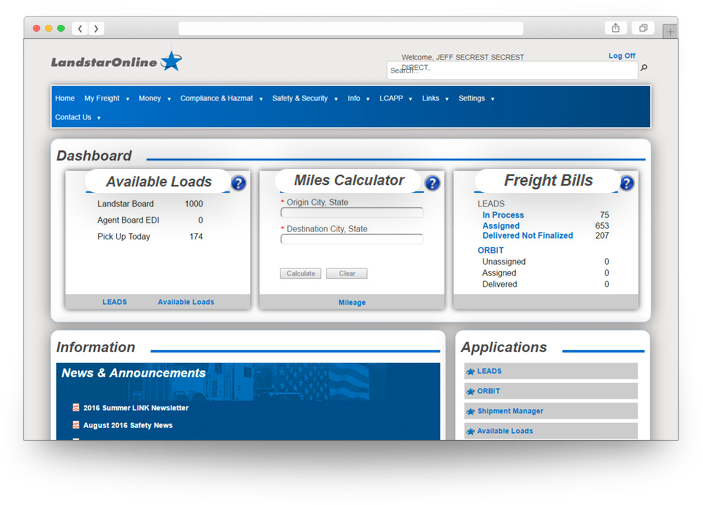Open In Process freight bills
The width and height of the screenshot is (703, 505).
pos(503,215)
